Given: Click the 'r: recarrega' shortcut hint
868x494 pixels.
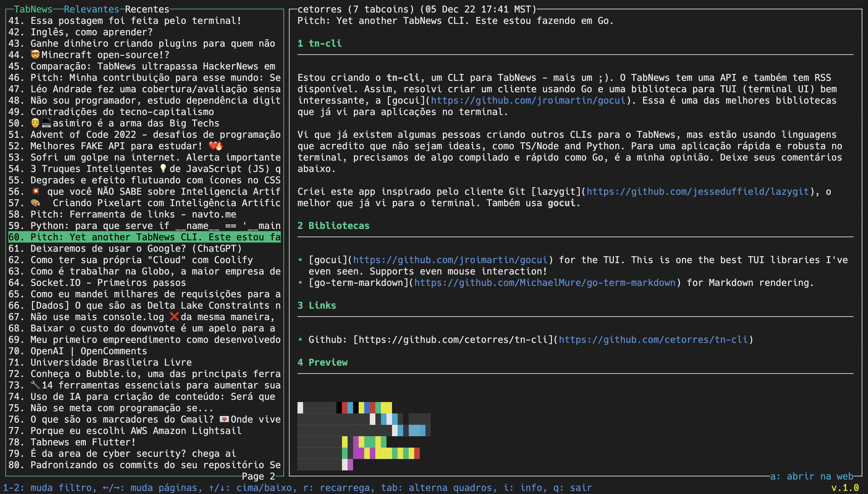Looking at the screenshot, I should 336,488.
